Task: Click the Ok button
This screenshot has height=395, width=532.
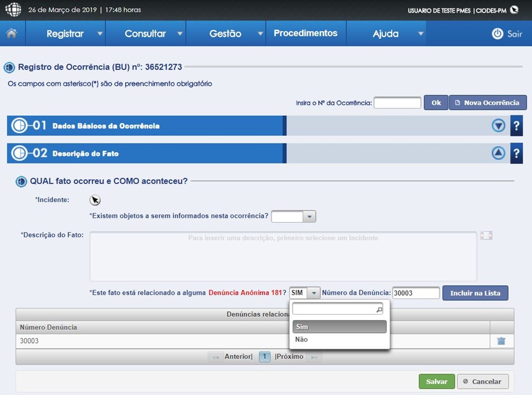Action: pyautogui.click(x=436, y=102)
